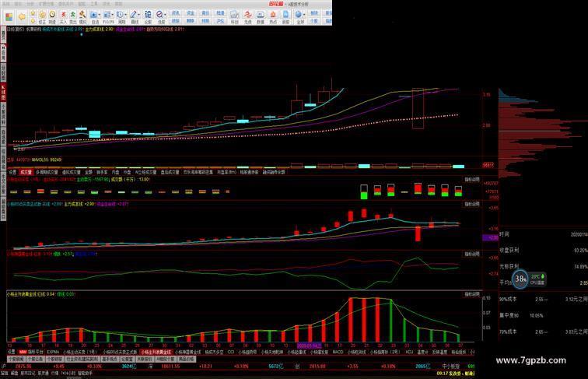Open the 全球 globe icon

[299, 16]
